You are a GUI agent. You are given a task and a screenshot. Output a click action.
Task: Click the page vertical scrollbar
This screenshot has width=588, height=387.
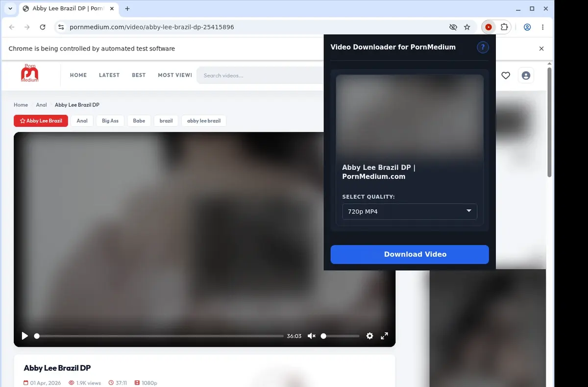pos(550,122)
